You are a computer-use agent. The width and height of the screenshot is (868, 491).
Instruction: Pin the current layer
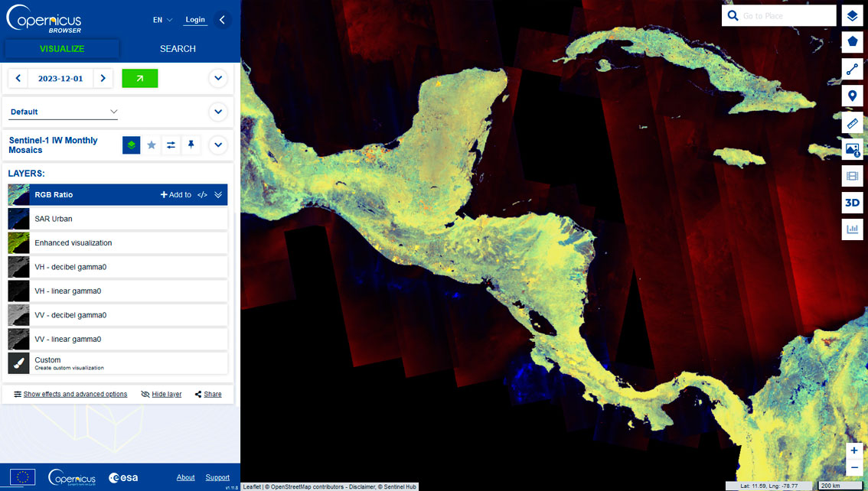(x=191, y=145)
